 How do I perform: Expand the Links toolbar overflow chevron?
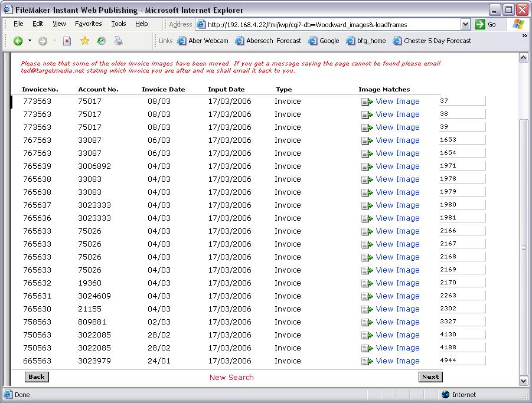[x=524, y=36]
